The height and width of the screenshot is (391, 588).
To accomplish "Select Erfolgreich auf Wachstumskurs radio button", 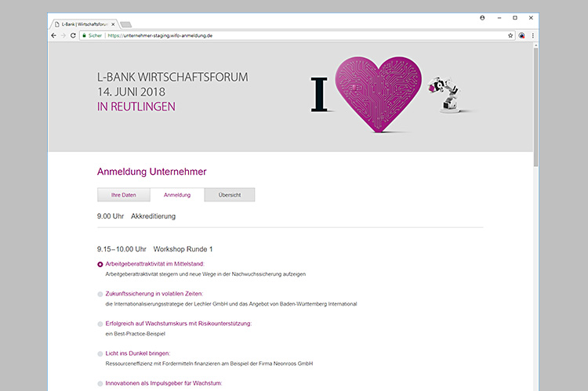I will [x=100, y=324].
